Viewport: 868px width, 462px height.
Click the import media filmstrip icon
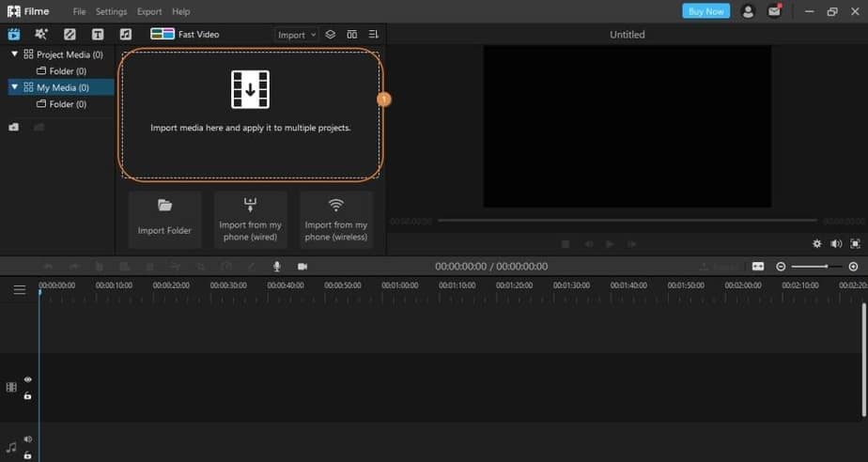click(x=250, y=89)
